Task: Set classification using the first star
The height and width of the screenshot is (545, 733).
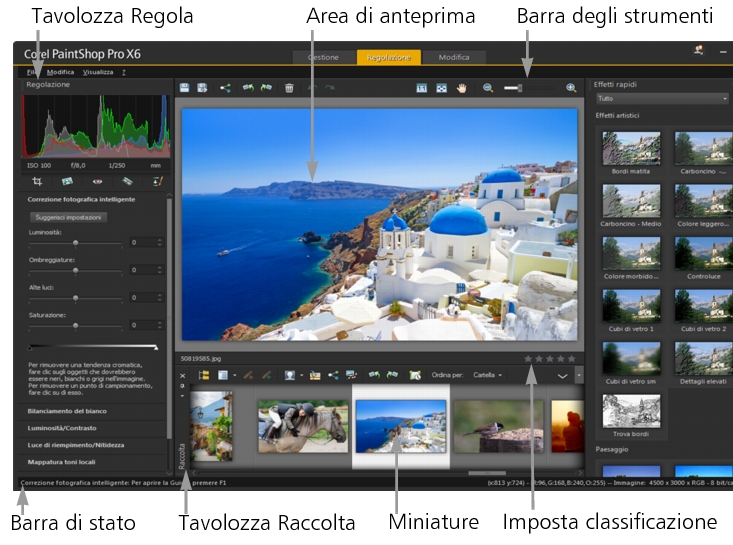Action: [528, 357]
